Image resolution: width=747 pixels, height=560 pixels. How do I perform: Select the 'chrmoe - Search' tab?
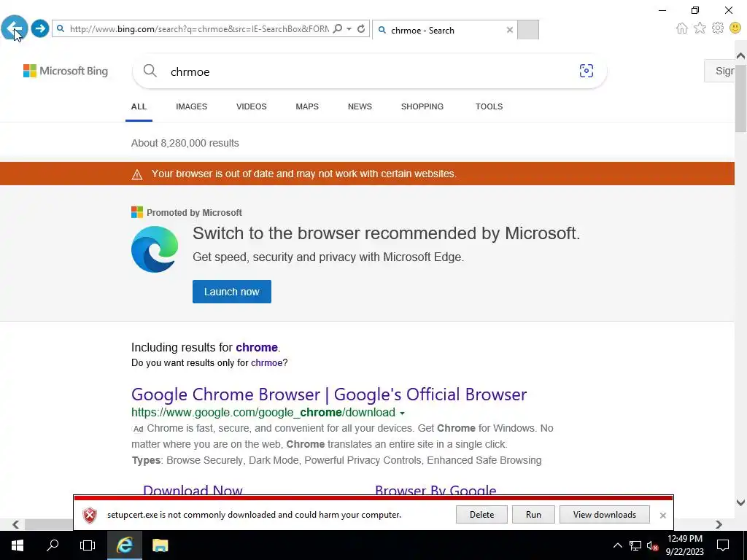[444, 30]
